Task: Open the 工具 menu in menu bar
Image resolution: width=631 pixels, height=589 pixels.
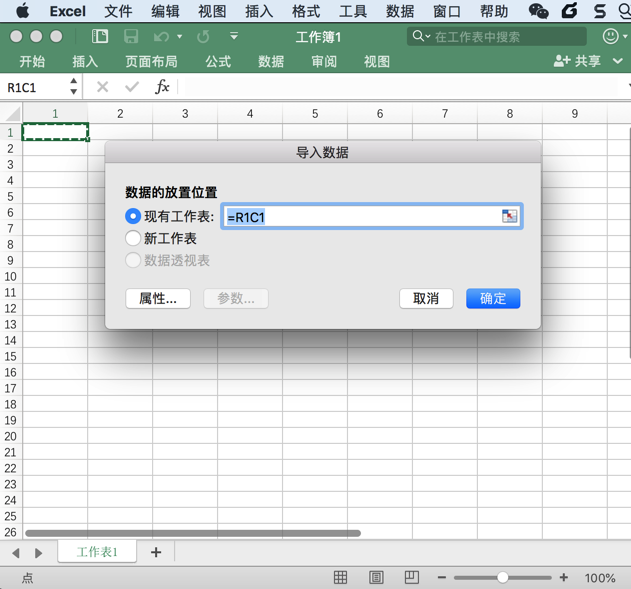Action: [x=353, y=11]
